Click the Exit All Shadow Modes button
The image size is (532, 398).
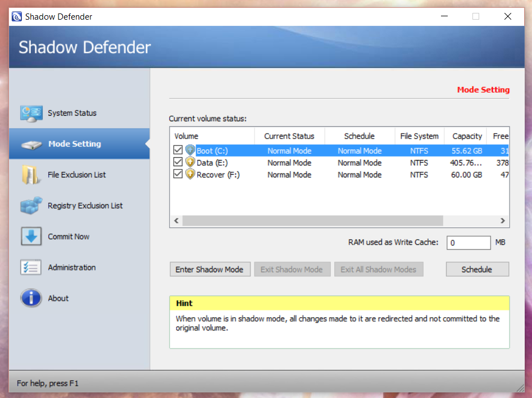(379, 269)
